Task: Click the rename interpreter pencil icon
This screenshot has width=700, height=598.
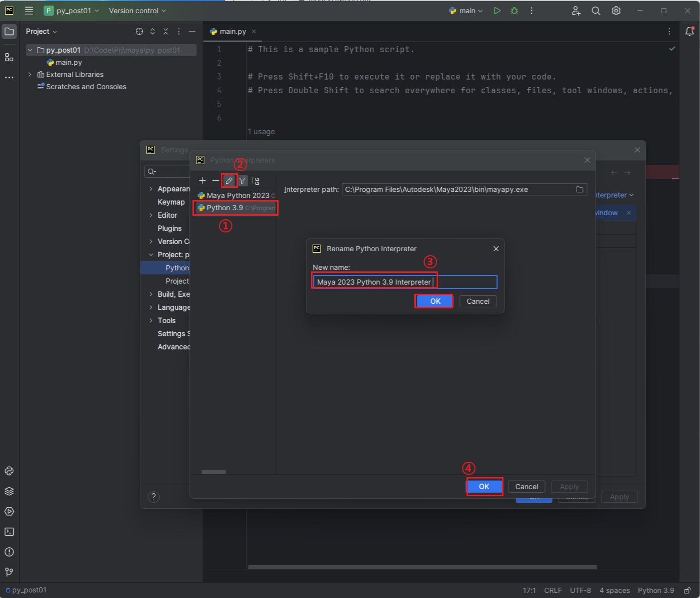Action: pyautogui.click(x=229, y=181)
